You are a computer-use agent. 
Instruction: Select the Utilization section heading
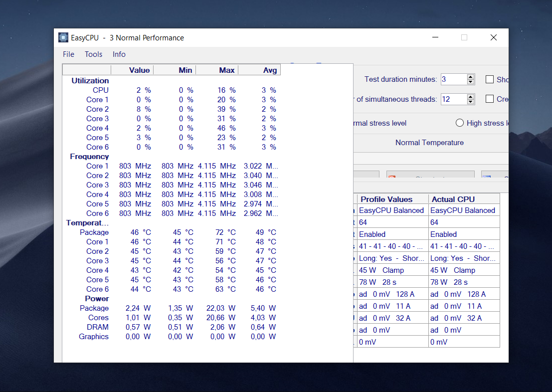90,81
